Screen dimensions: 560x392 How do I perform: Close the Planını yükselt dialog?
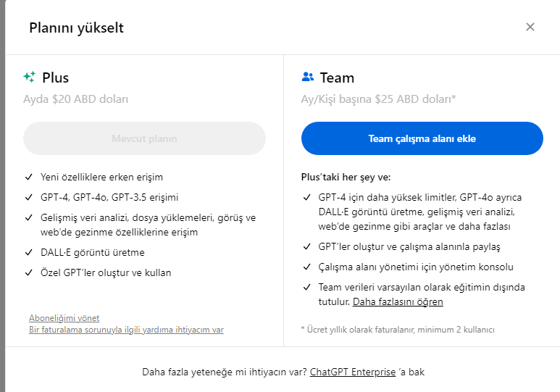tap(530, 27)
